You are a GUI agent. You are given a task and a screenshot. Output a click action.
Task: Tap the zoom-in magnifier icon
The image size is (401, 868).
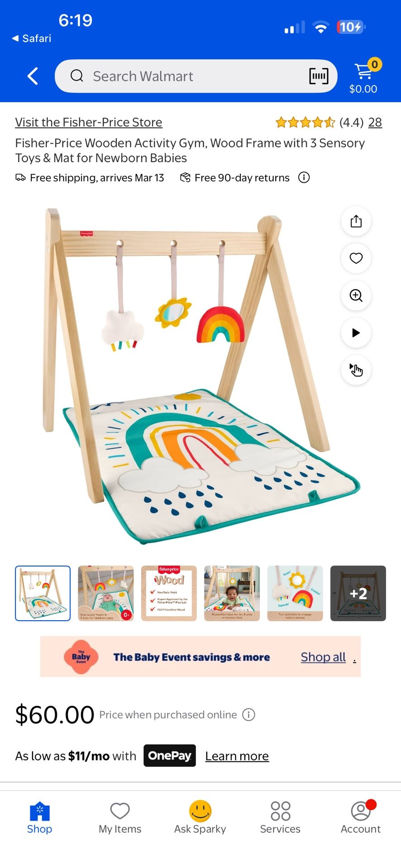(x=356, y=296)
